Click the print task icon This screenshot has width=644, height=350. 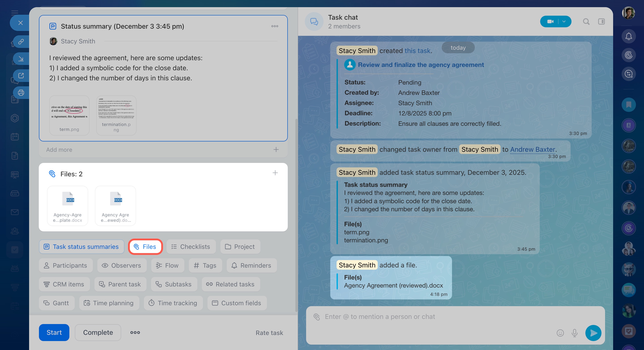[x=21, y=93]
